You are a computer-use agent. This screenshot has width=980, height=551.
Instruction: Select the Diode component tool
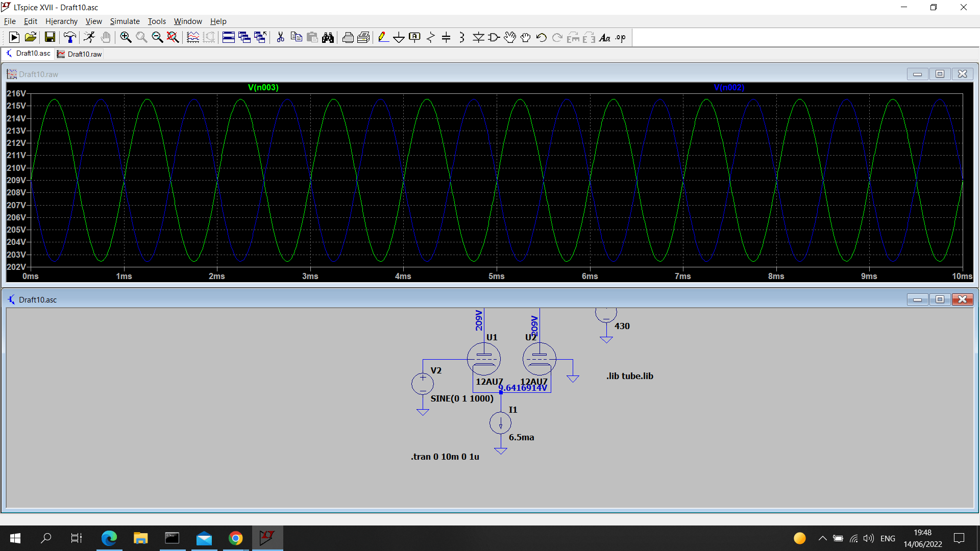click(x=478, y=37)
